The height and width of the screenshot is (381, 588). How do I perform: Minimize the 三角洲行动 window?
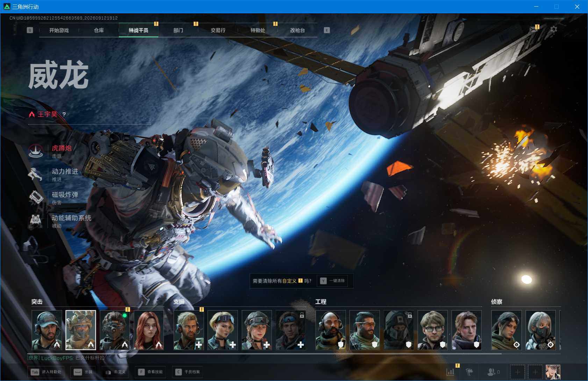click(536, 7)
